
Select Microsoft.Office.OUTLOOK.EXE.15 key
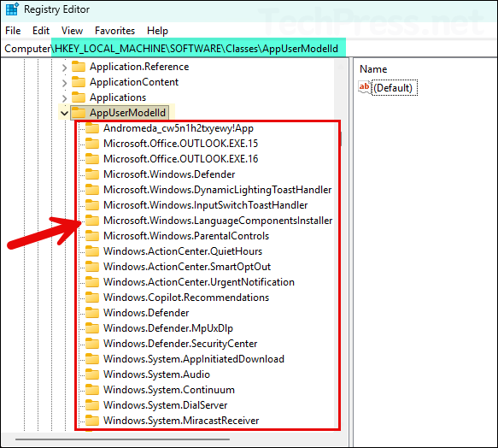click(181, 144)
